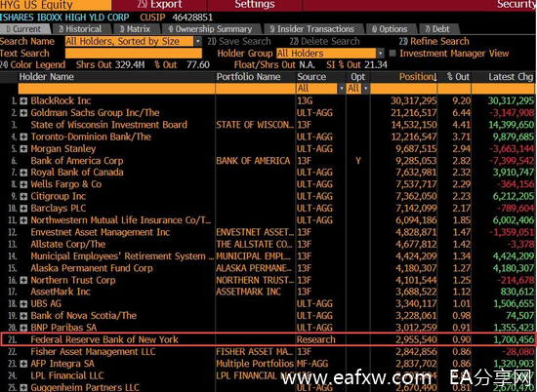This screenshot has height=392, width=537.
Task: Click the HYG US Equity ticker field
Action: (x=56, y=5)
